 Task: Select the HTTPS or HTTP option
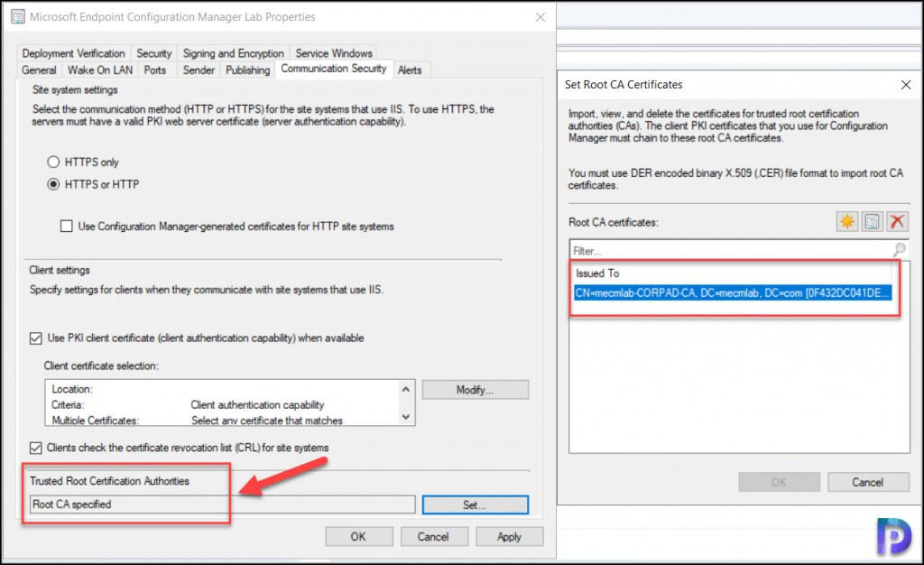coord(53,184)
